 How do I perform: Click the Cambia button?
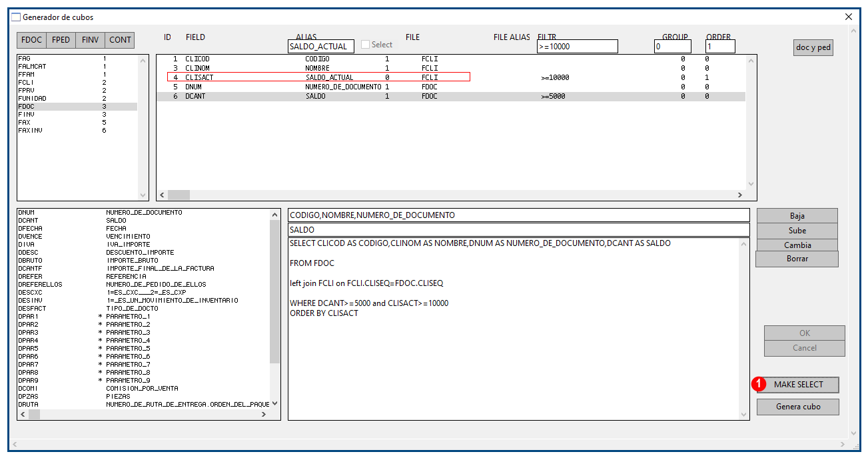click(797, 245)
